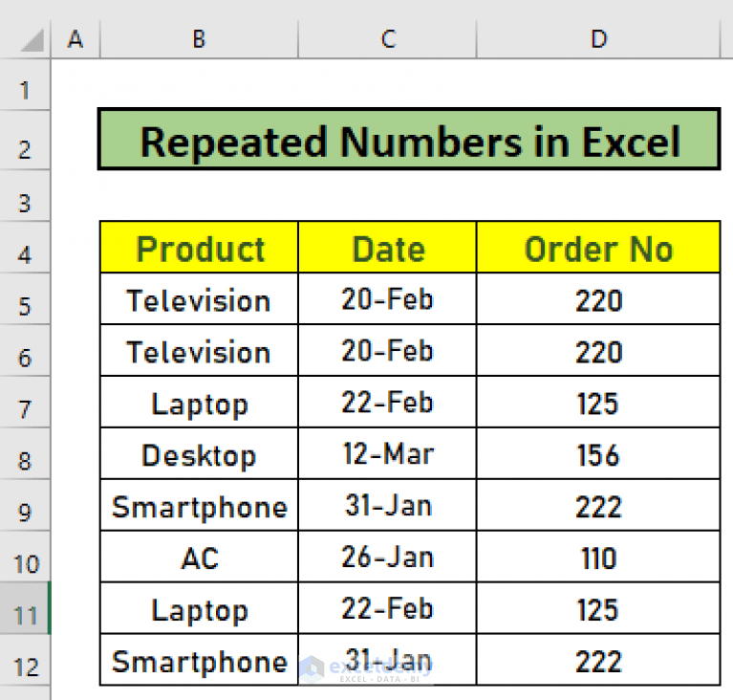Select row 6 header

(25, 350)
